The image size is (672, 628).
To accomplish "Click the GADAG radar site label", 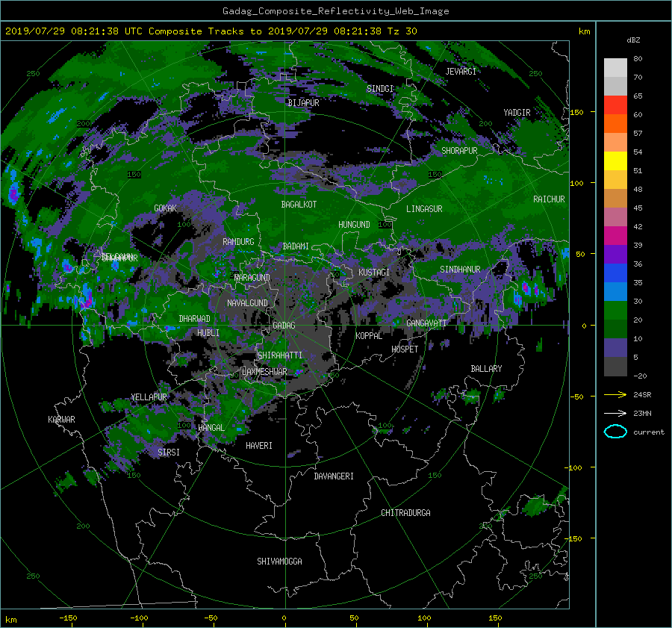I will (x=284, y=326).
